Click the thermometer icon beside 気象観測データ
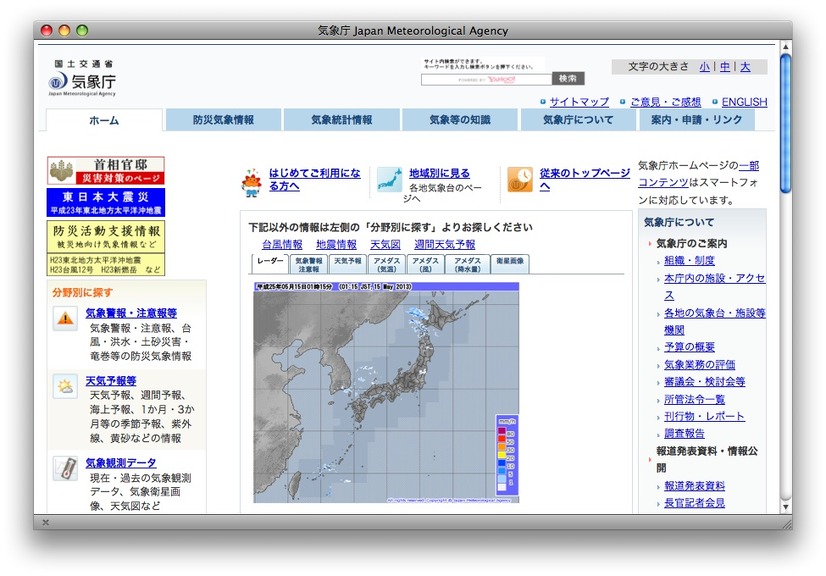 tap(65, 468)
